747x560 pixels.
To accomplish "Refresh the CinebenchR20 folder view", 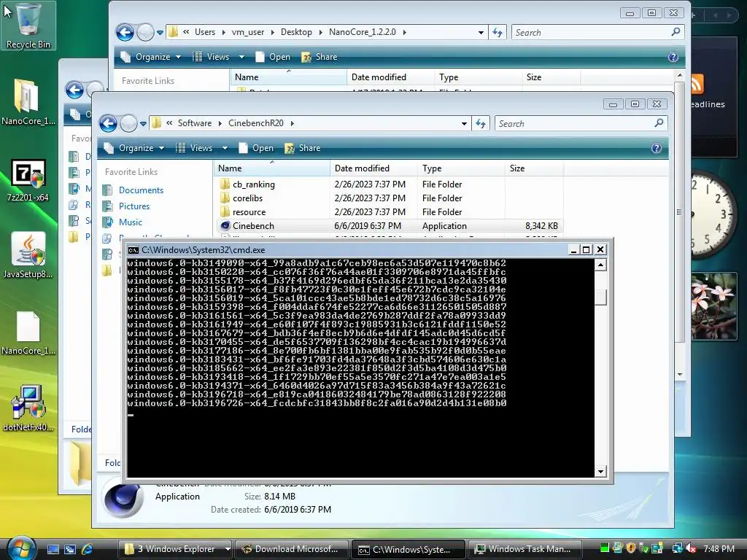I will point(481,124).
